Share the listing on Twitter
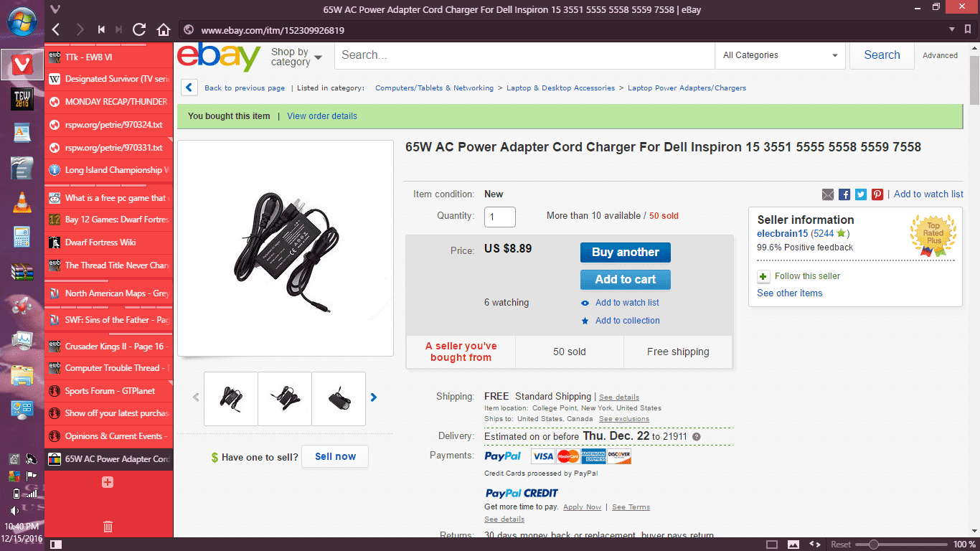Viewport: 980px width, 551px height. pyautogui.click(x=861, y=194)
